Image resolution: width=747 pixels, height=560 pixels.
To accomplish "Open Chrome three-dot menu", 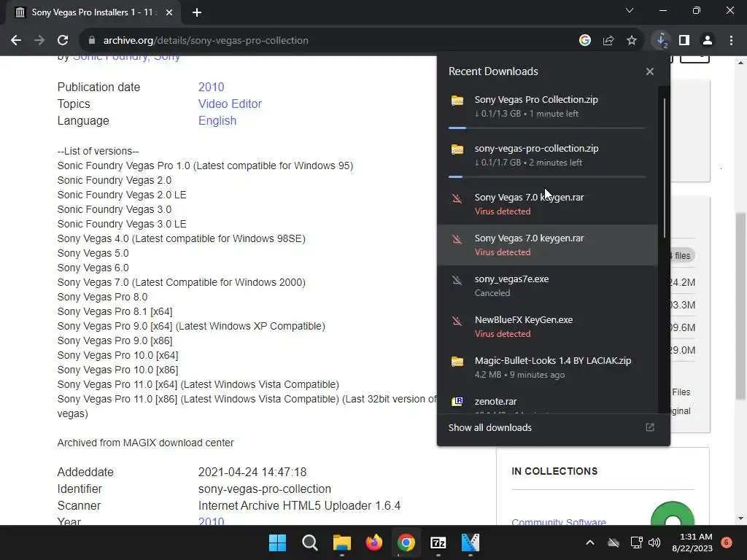I will coord(731,41).
